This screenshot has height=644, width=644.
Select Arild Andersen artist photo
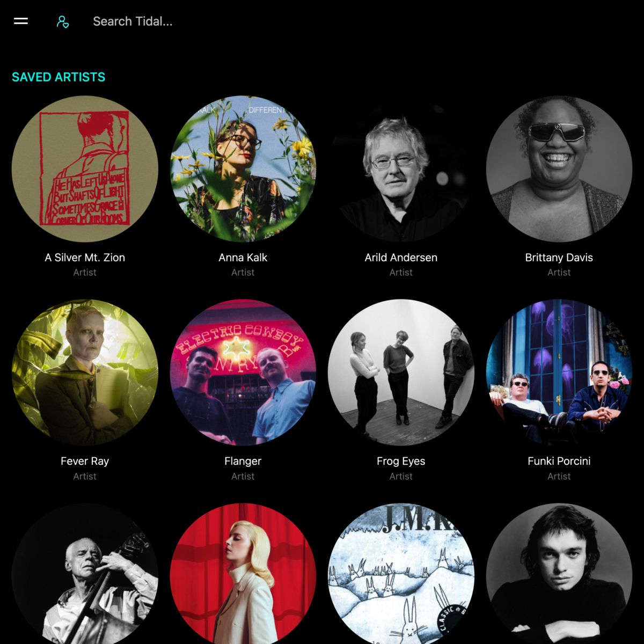(401, 169)
